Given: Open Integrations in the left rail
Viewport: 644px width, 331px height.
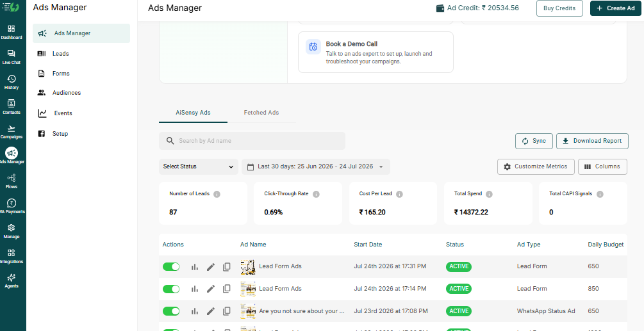Looking at the screenshot, I should point(12,256).
